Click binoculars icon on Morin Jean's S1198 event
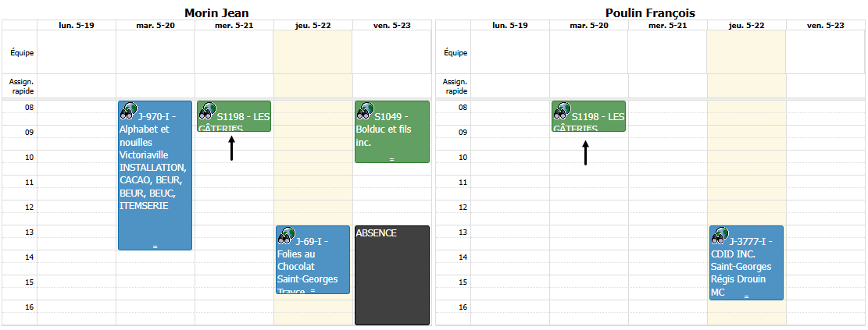The width and height of the screenshot is (868, 330). (x=208, y=111)
